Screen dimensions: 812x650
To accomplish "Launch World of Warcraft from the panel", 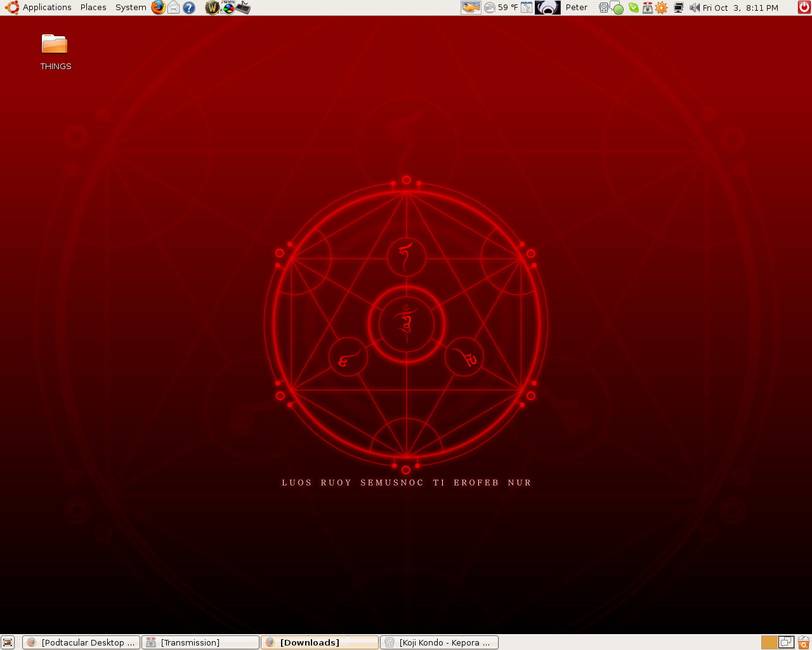I will click(x=213, y=8).
